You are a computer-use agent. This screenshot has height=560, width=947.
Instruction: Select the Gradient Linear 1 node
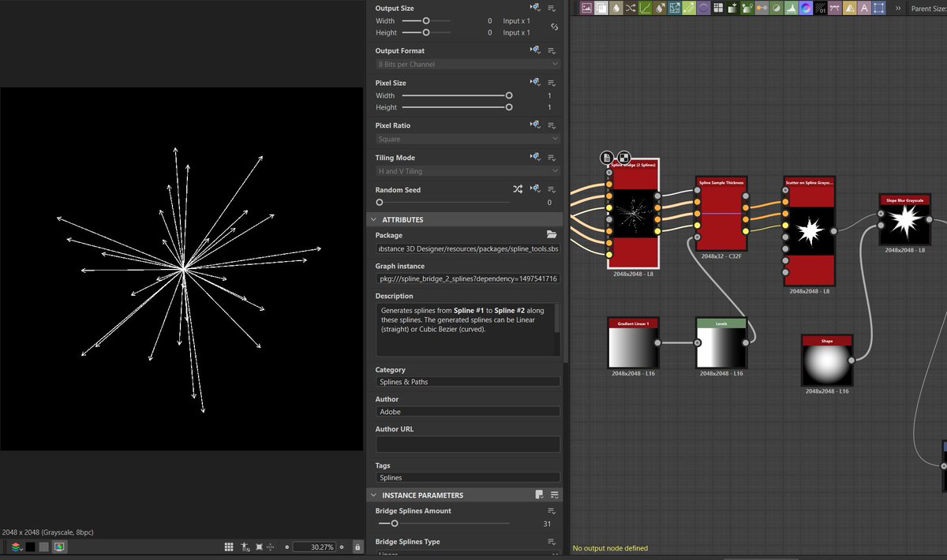[634, 342]
